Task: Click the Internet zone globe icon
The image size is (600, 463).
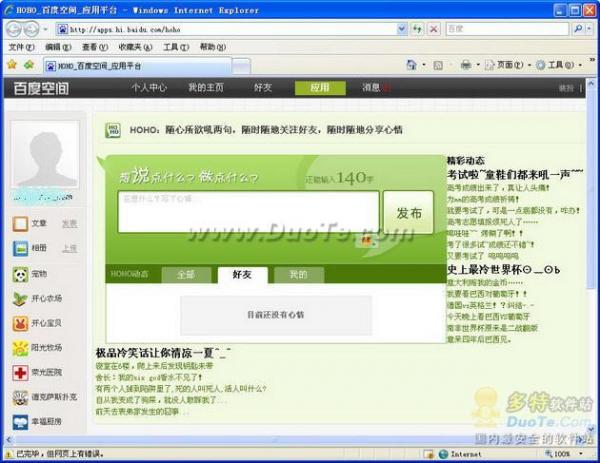Action: 443,454
